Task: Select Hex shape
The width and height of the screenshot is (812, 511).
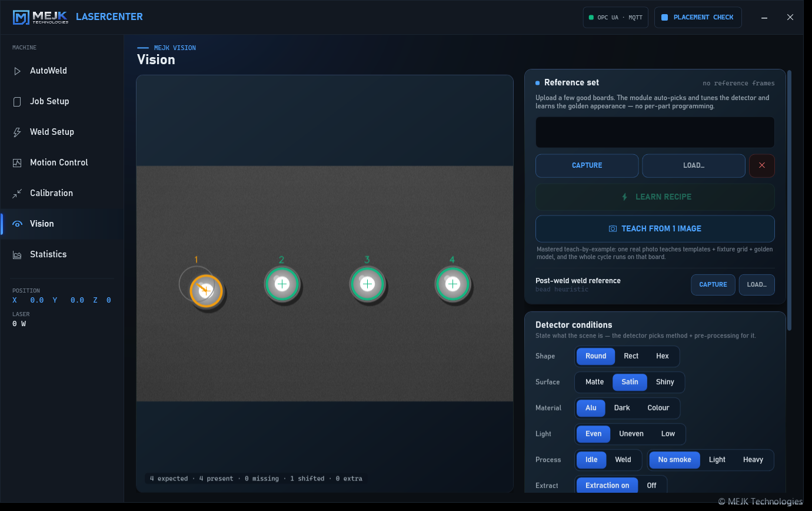Action: pos(663,356)
